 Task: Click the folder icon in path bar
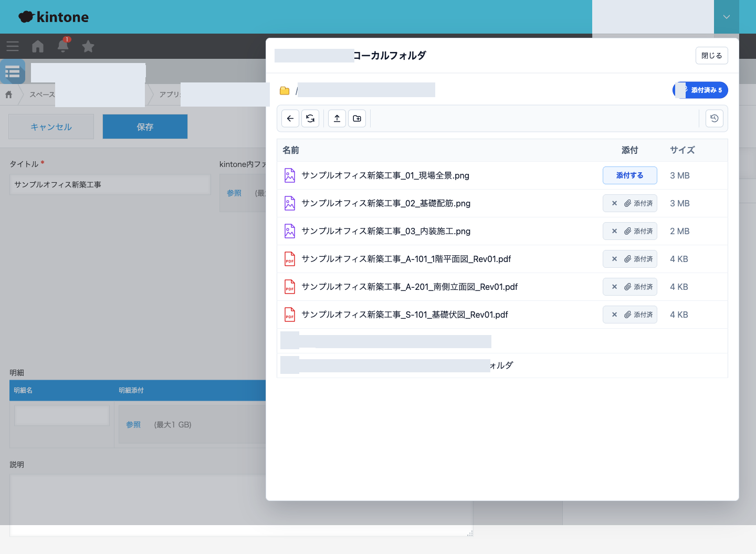[285, 91]
